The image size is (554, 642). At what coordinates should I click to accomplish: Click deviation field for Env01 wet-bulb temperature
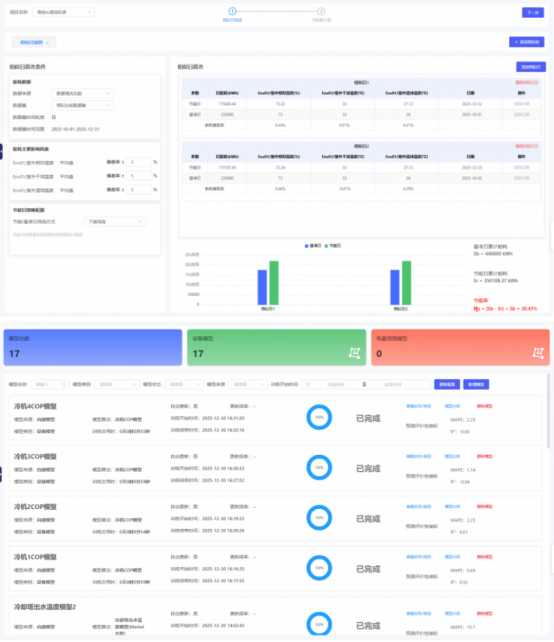point(139,190)
